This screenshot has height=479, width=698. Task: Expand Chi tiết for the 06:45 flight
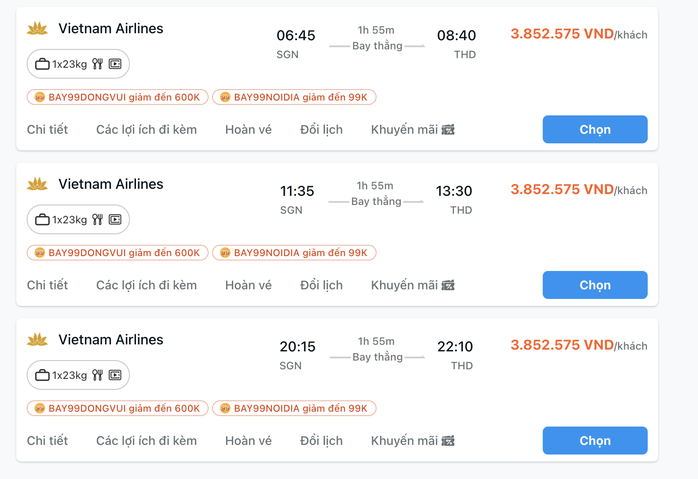[x=47, y=130]
